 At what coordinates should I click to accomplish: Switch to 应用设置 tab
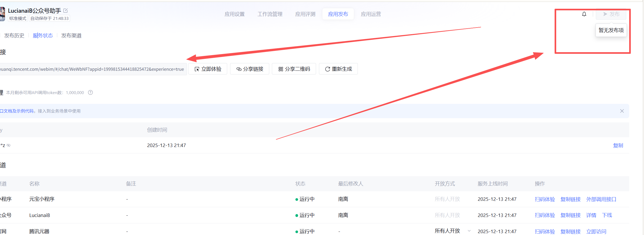(235, 14)
